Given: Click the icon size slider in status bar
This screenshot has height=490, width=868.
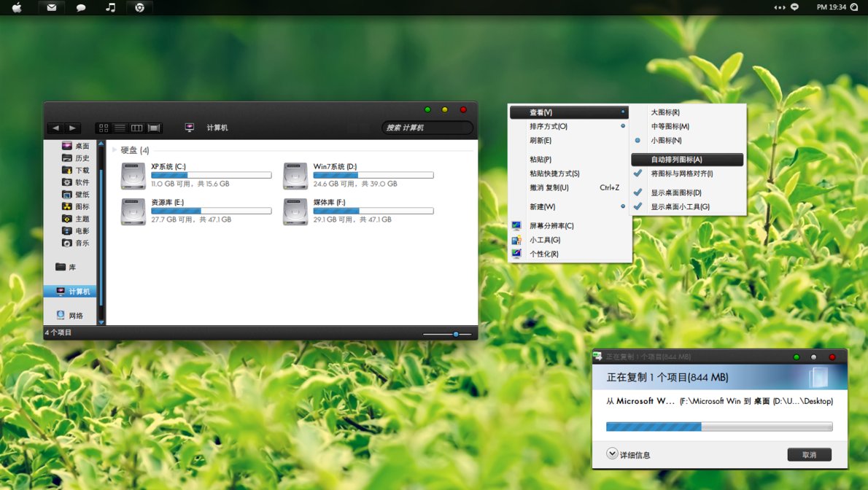Looking at the screenshot, I should pos(456,334).
